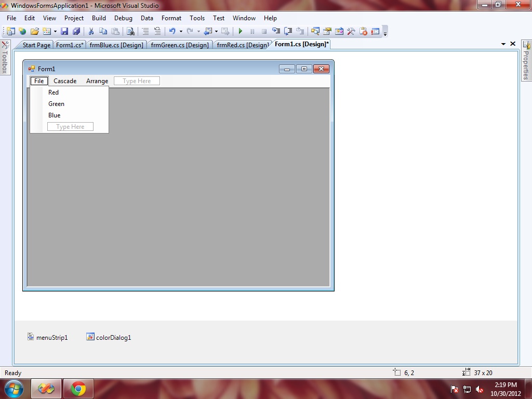Select the Green menu item under File

(56, 103)
